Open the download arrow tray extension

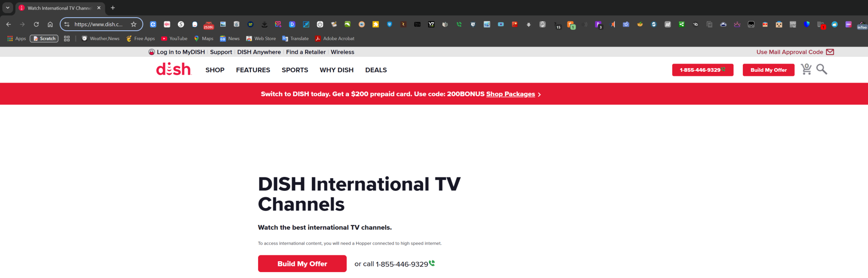[x=264, y=24]
